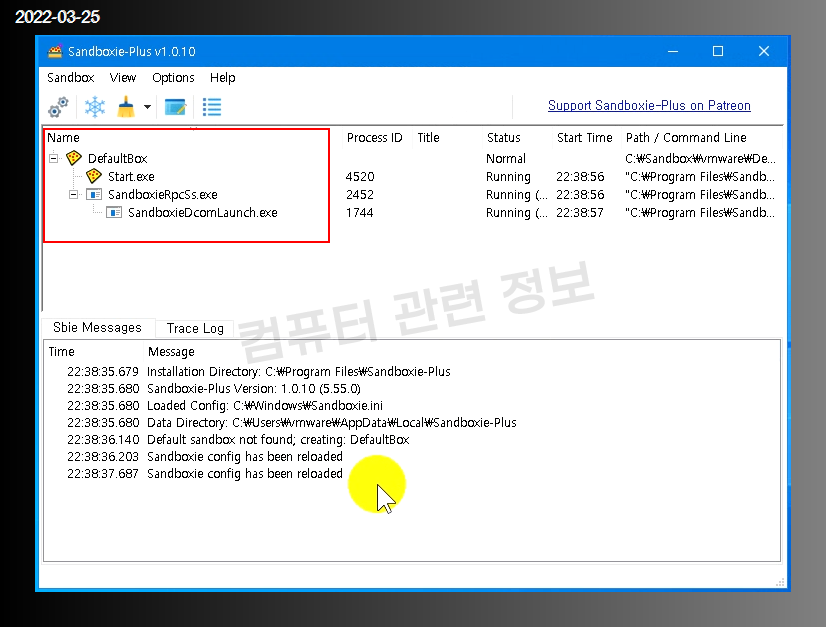Viewport: 826px width, 627px height.
Task: Select the DefaultBox tree item
Action: [117, 158]
